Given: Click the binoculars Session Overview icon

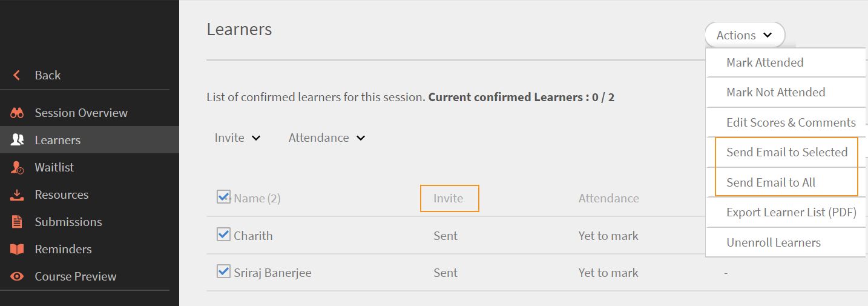Looking at the screenshot, I should coord(17,113).
